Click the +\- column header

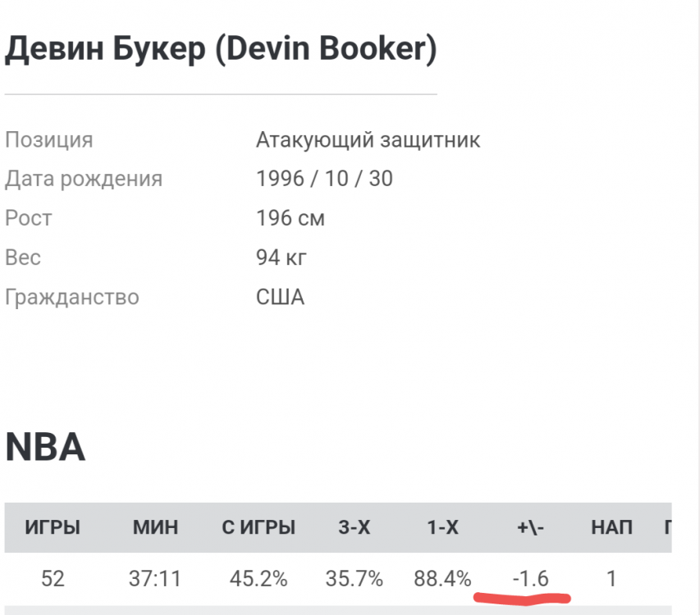pyautogui.click(x=530, y=528)
